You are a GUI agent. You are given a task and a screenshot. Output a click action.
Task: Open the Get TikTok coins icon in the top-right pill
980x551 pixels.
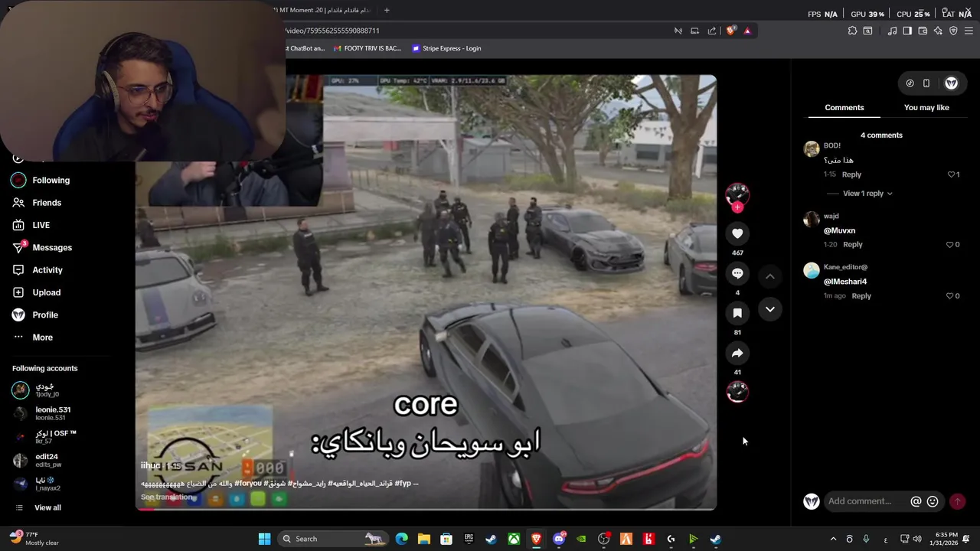tap(910, 83)
